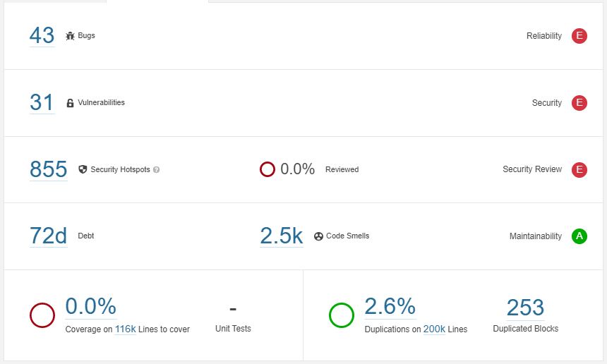
Task: Open the 72d technical Debt link
Action: [49, 236]
